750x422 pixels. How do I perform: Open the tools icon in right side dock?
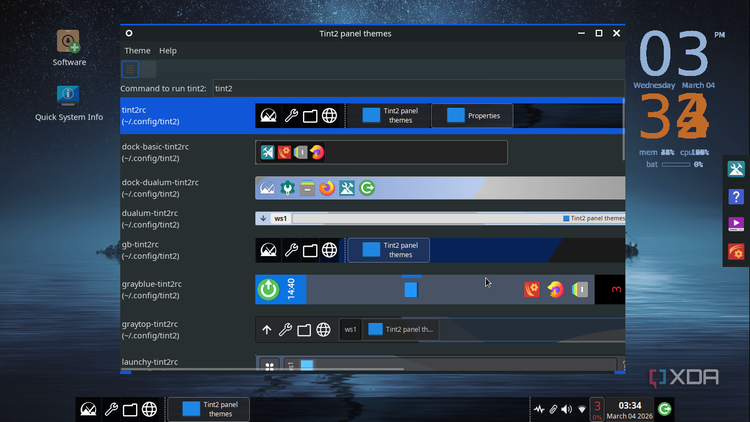[x=736, y=169]
